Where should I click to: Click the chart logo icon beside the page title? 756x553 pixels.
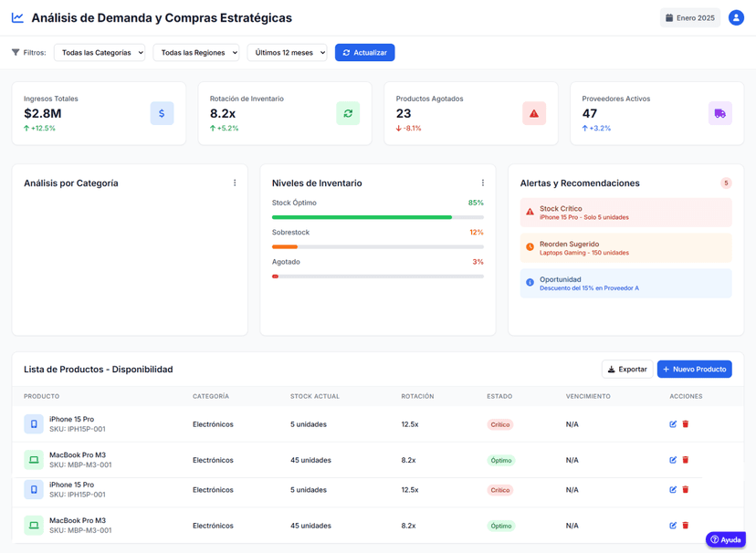[x=17, y=18]
